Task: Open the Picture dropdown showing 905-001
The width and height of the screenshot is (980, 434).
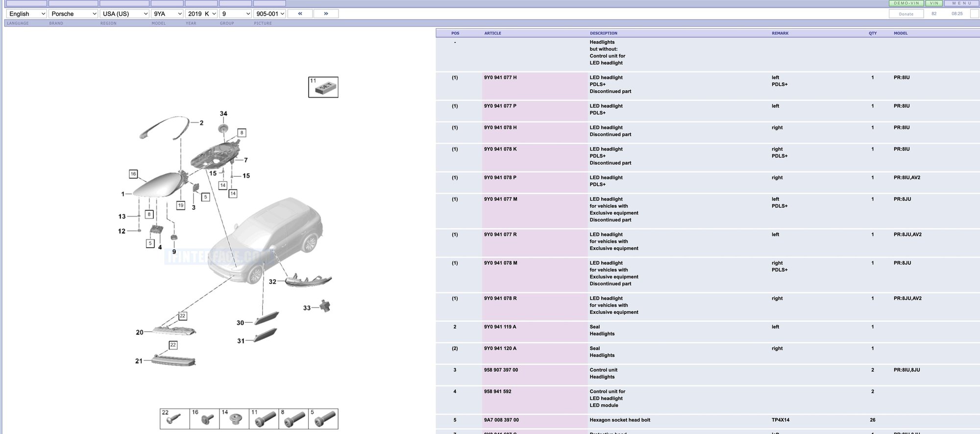Action: (269, 14)
